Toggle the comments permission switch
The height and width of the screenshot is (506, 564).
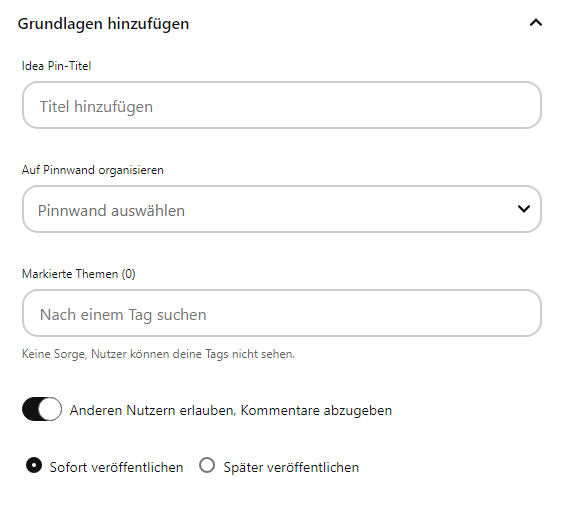(42, 409)
